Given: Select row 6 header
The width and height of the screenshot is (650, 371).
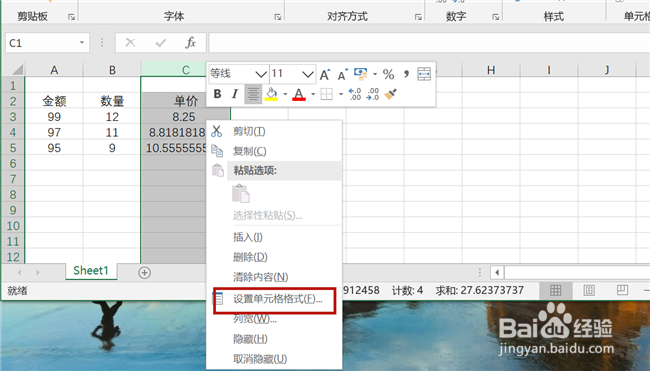Looking at the screenshot, I should pos(13,163).
